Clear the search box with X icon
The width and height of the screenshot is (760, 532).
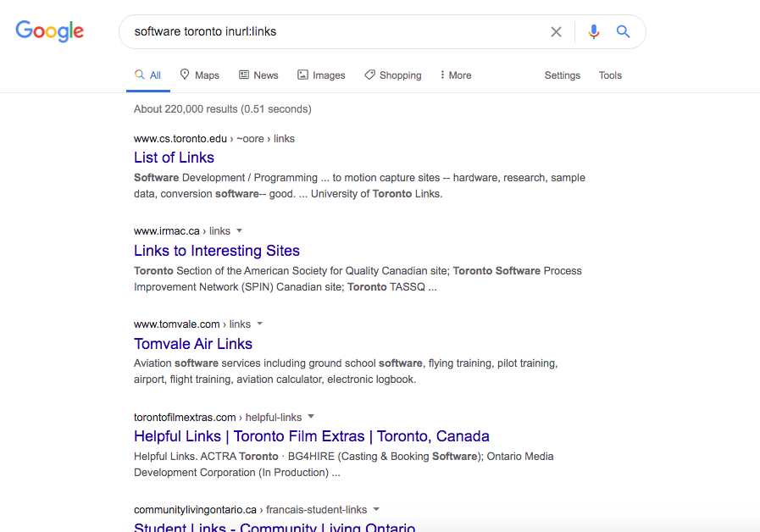pyautogui.click(x=556, y=32)
